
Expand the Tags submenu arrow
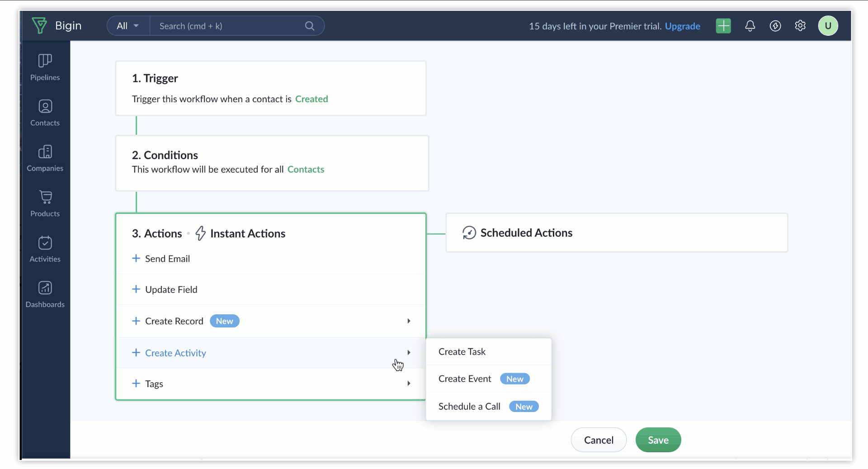(409, 383)
